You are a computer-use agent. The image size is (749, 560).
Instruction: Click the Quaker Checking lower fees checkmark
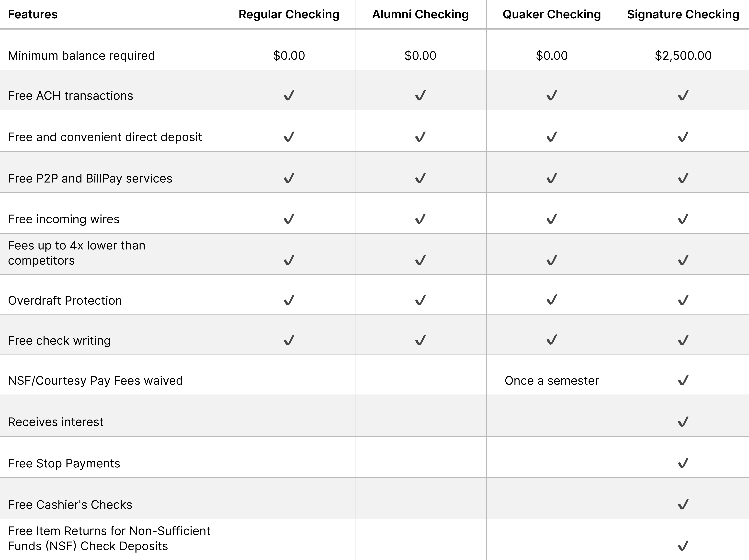552,260
